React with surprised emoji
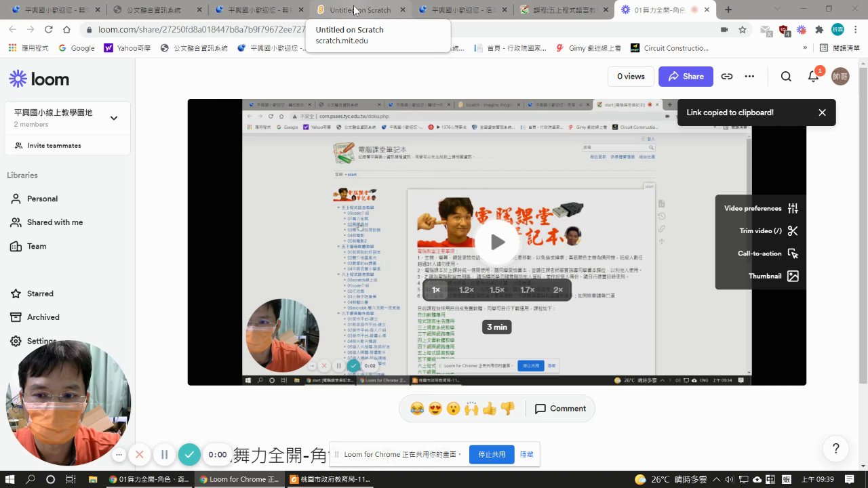This screenshot has width=868, height=488. 453,409
